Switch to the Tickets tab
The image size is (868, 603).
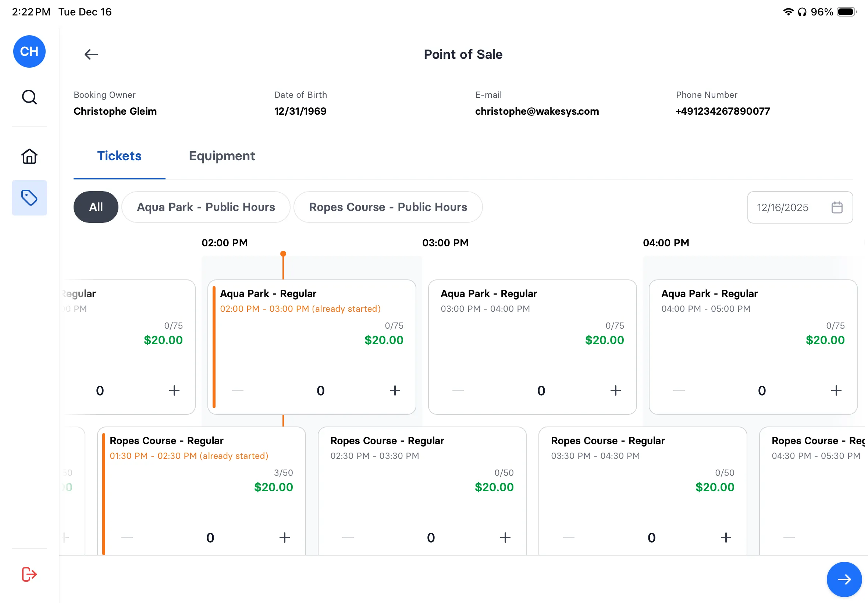119,156
